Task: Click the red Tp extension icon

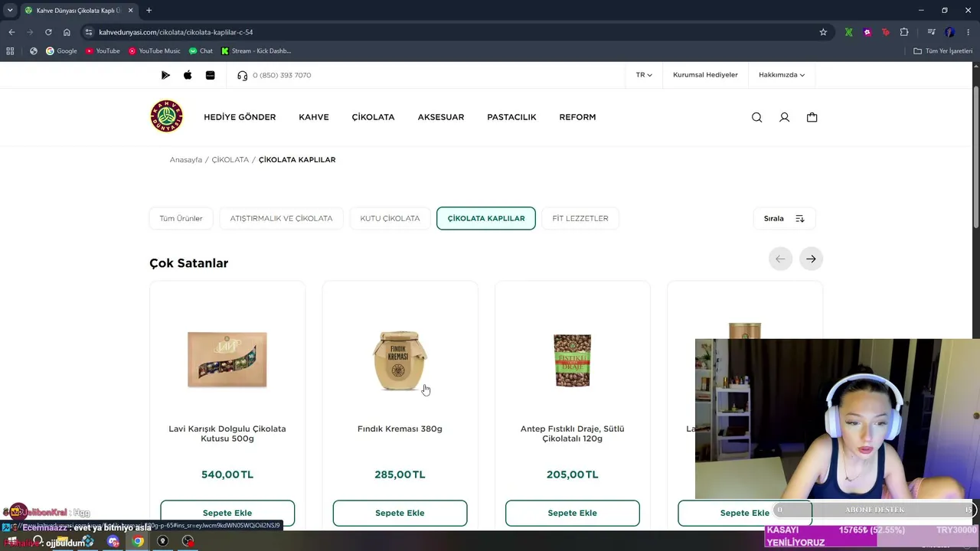Action: (x=886, y=32)
